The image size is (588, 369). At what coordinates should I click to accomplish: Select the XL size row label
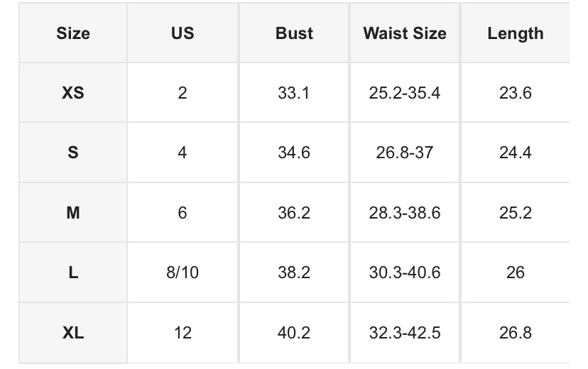pos(73,332)
